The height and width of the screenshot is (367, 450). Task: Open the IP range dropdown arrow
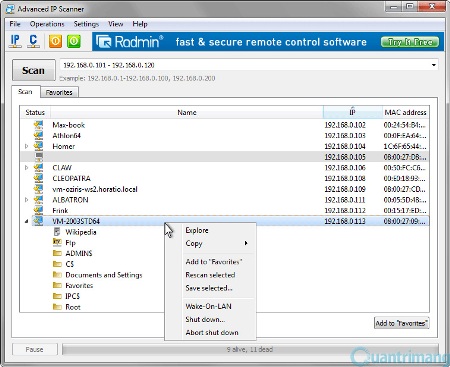click(434, 65)
